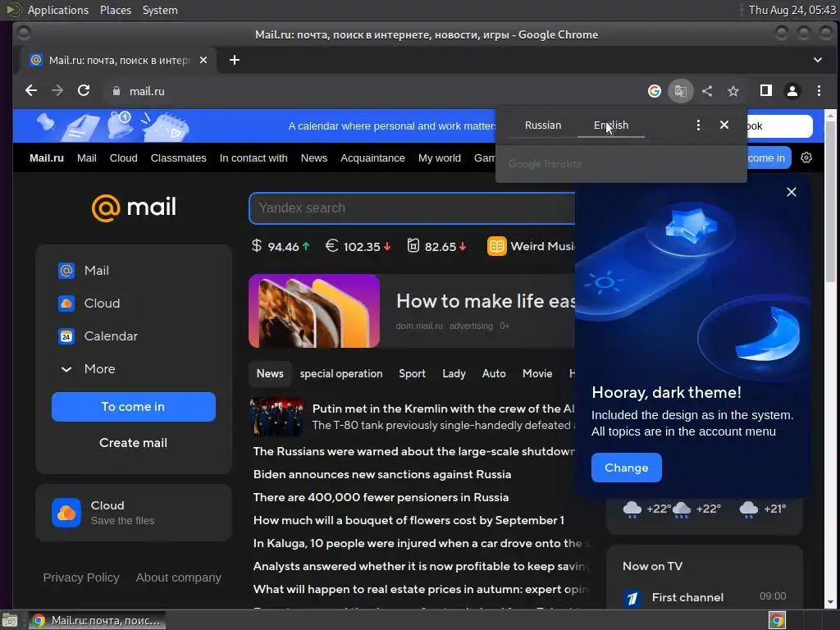Bookmark this tab with the star icon

(733, 91)
